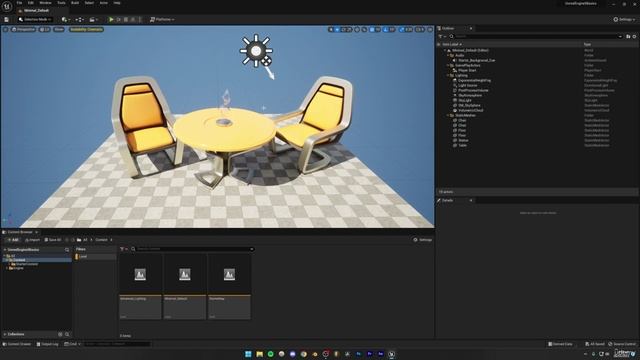
Task: Toggle surface snapping in viewport toolbar
Action: pos(364,29)
